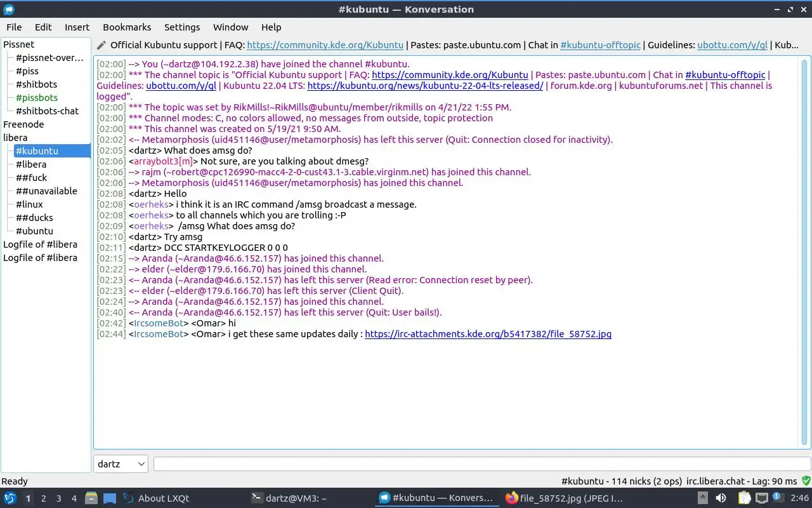Click the message input field

(481, 464)
